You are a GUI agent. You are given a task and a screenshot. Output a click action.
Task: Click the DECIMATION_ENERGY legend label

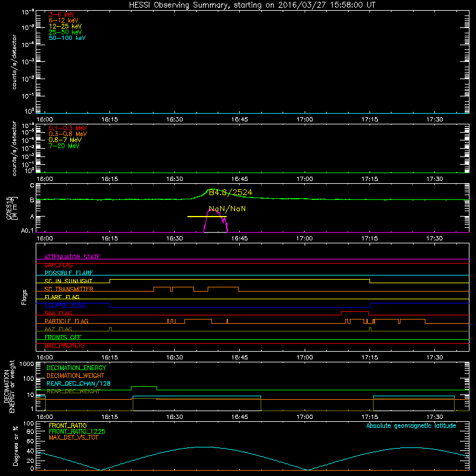(x=76, y=368)
